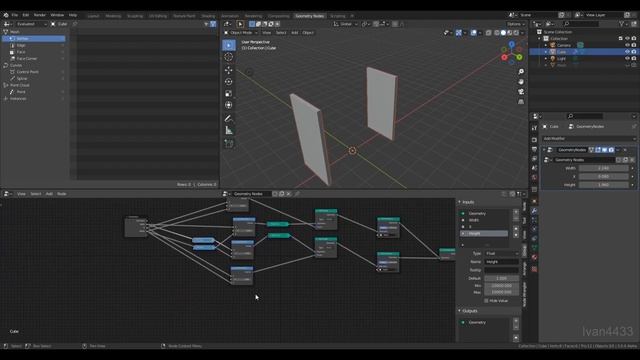Open the Type Float dropdown
The height and width of the screenshot is (360, 640).
pyautogui.click(x=502, y=253)
